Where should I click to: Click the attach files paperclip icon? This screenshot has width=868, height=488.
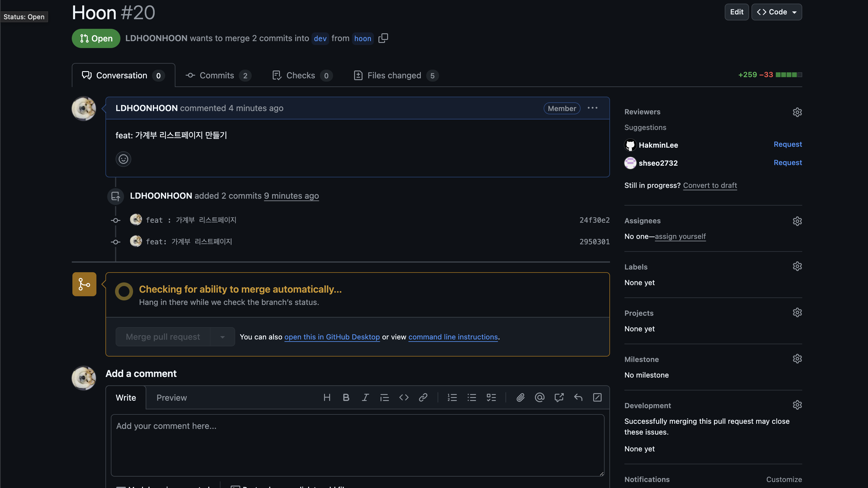(520, 397)
